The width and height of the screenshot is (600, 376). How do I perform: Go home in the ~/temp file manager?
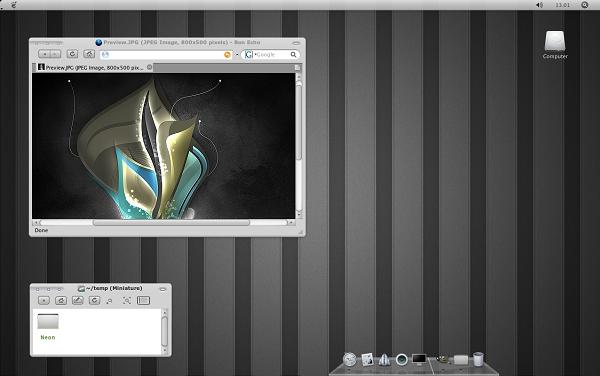pyautogui.click(x=61, y=301)
